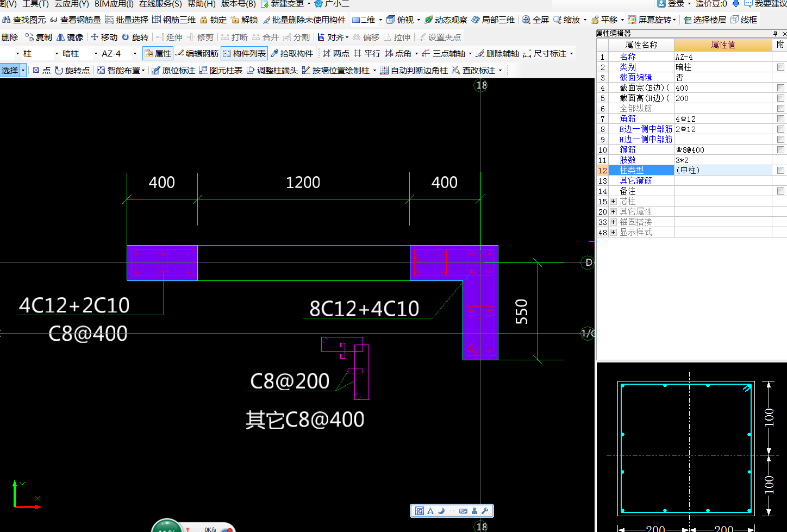Screen dimensions: 787x532
Task: Click the 登录 login button
Action: [671, 4]
